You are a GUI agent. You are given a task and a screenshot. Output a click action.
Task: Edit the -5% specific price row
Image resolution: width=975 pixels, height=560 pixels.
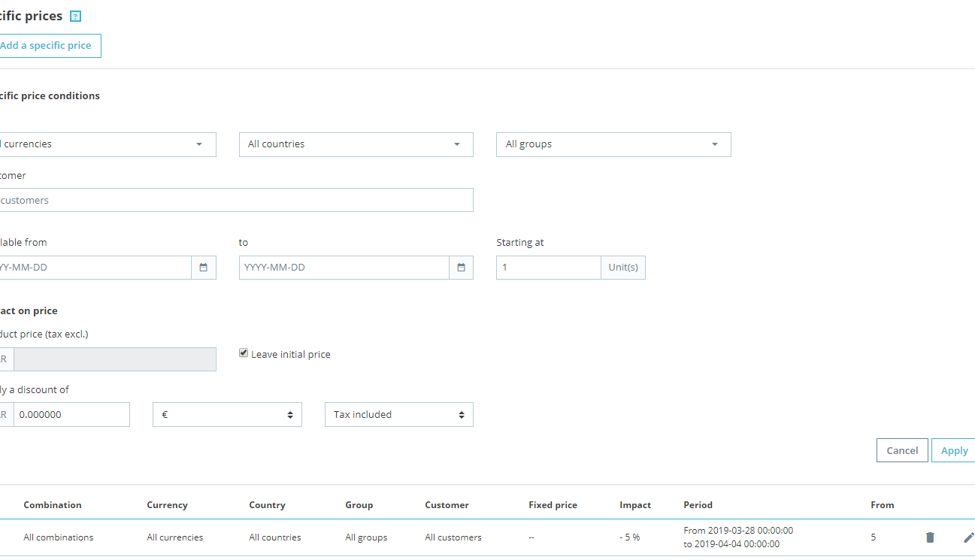pyautogui.click(x=968, y=537)
